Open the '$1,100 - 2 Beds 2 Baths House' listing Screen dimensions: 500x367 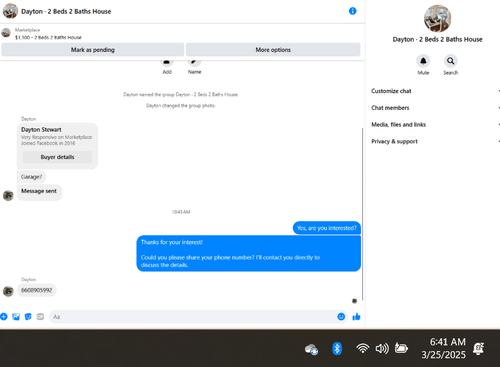(x=48, y=37)
